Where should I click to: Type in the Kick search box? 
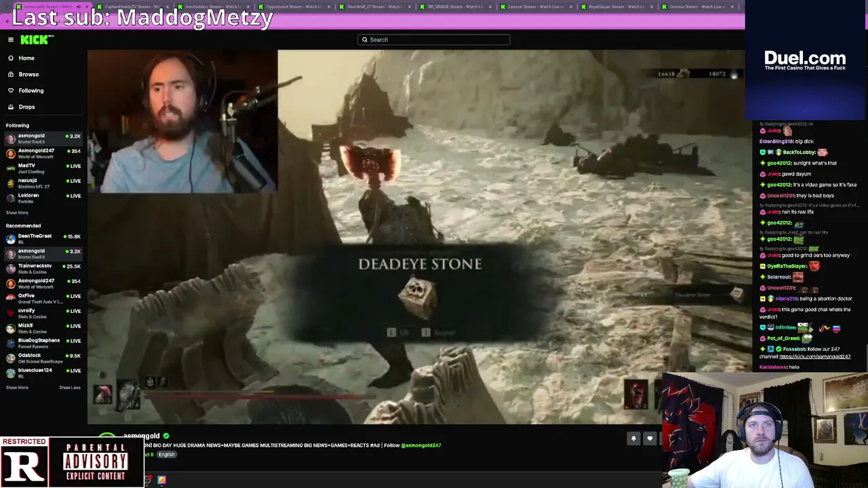tap(434, 40)
